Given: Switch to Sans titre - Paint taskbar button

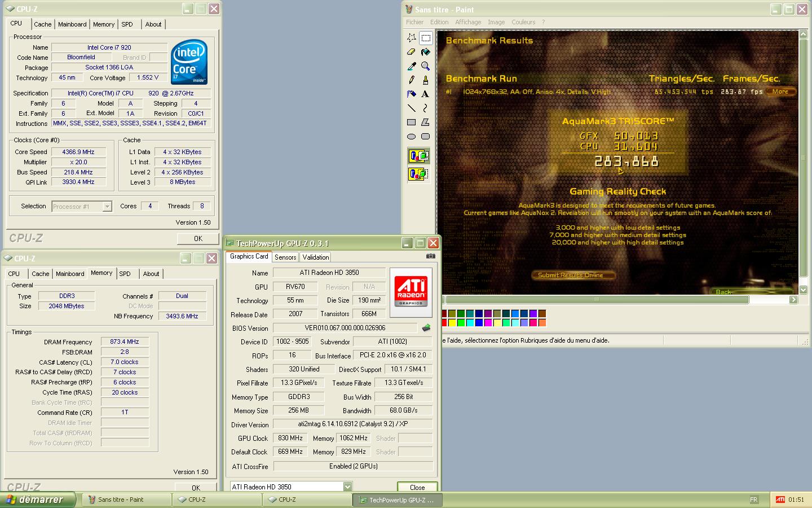Looking at the screenshot, I should pyautogui.click(x=127, y=500).
